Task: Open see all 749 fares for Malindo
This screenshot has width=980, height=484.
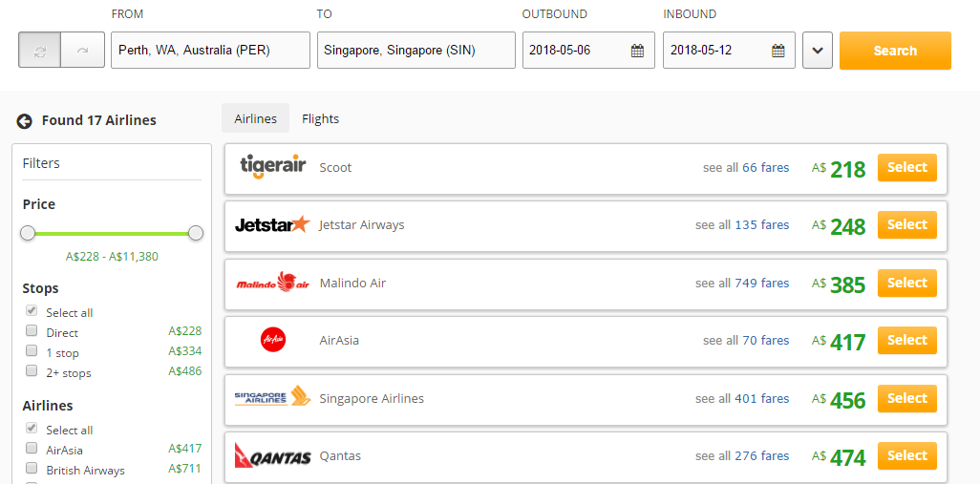Action: coord(742,283)
